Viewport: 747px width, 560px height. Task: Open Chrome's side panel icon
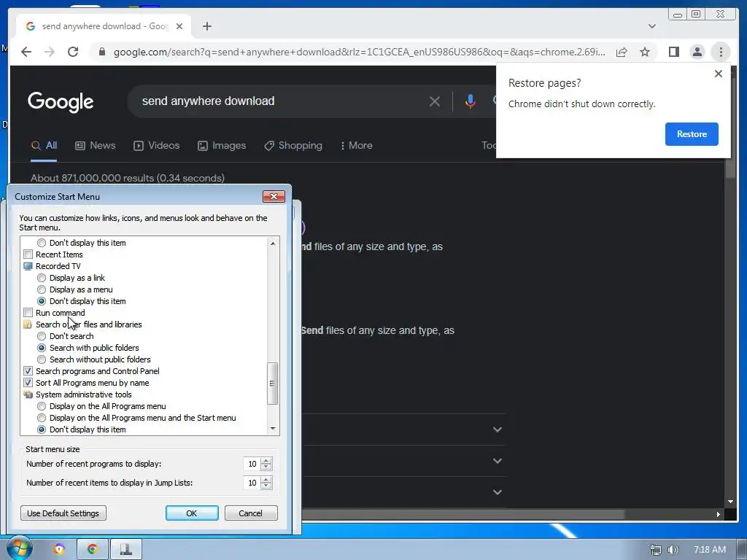[x=673, y=52]
